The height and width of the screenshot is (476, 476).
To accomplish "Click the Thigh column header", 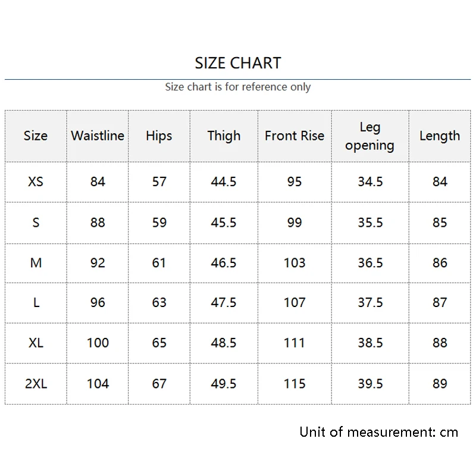I will tap(224, 136).
